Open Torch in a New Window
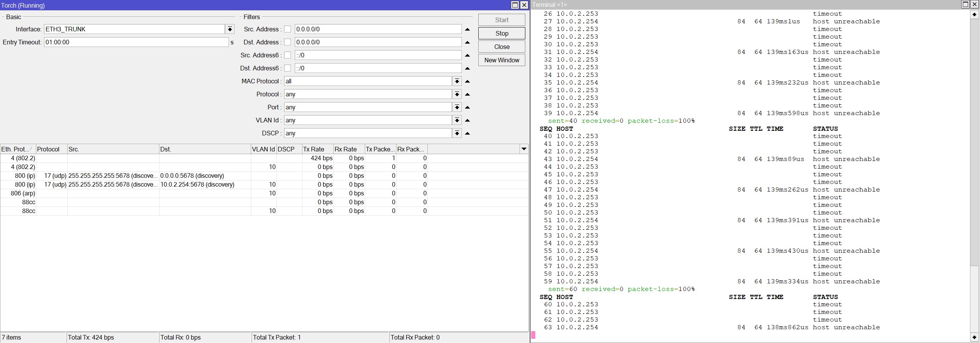Image resolution: width=980 pixels, height=343 pixels. [x=502, y=60]
